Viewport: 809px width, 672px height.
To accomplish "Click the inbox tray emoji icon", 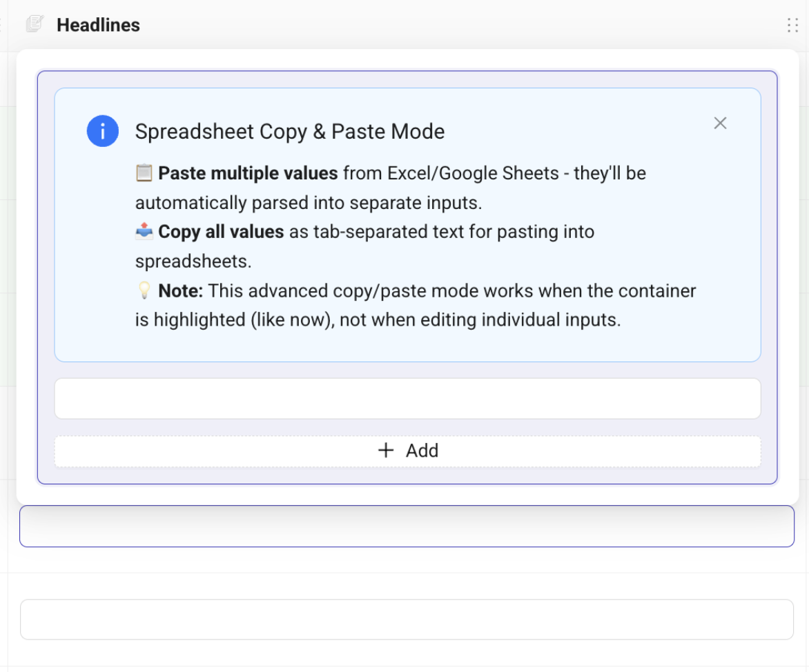I will 144,232.
